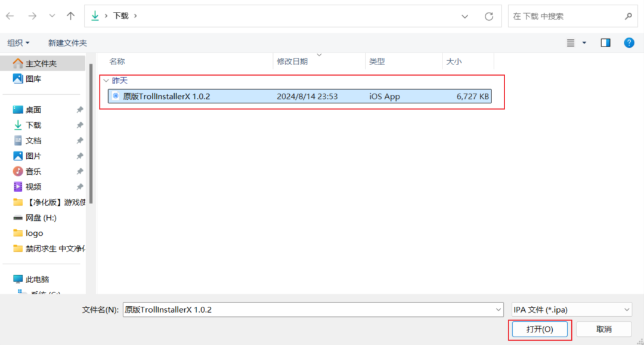Screen dimensions: 644x345
Task: Click the IPA file icon of TrollInstallerX
Action: point(116,96)
